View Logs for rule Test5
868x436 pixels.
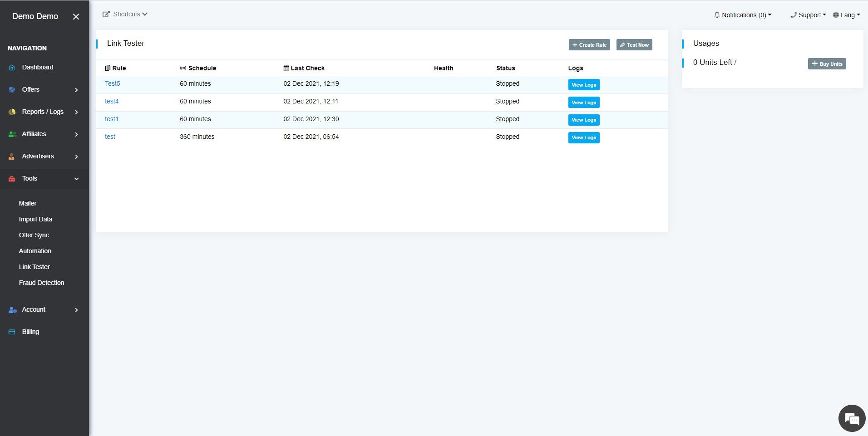click(584, 85)
